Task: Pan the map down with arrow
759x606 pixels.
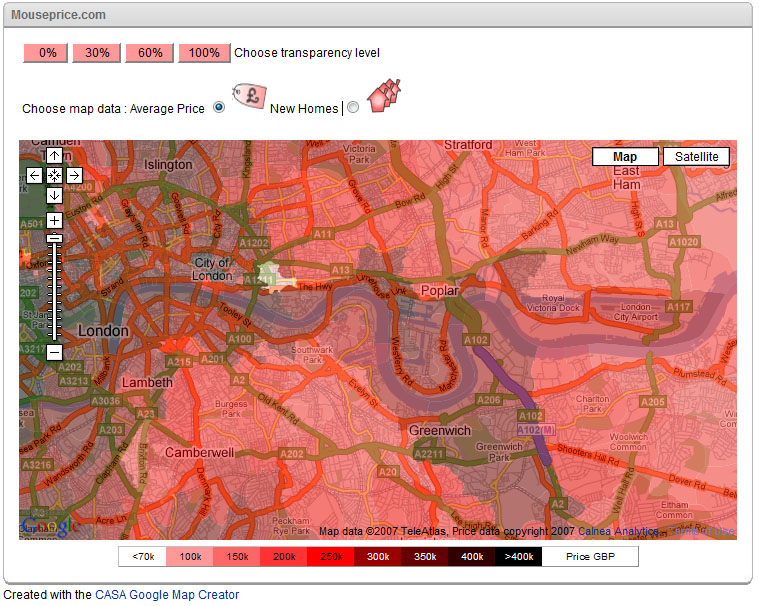Action: 54,195
